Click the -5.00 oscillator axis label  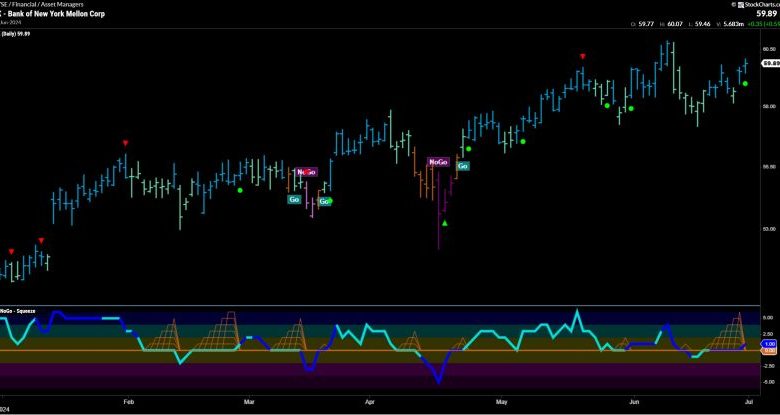point(769,382)
